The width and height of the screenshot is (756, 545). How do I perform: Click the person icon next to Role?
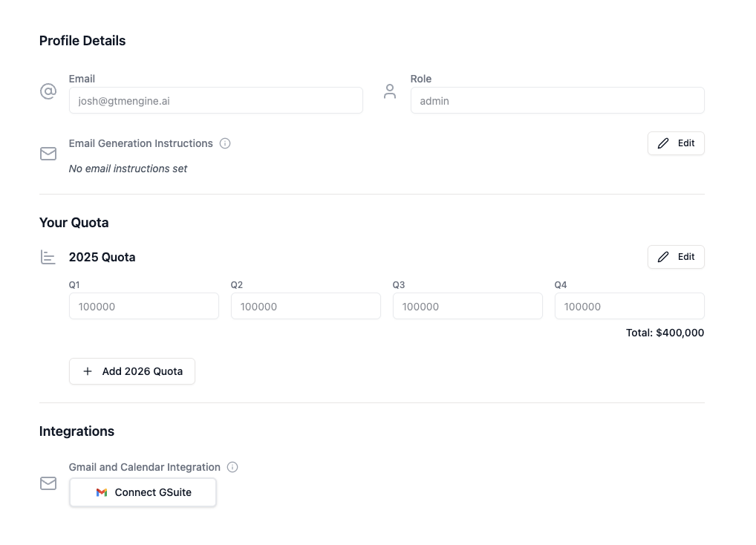pyautogui.click(x=390, y=91)
